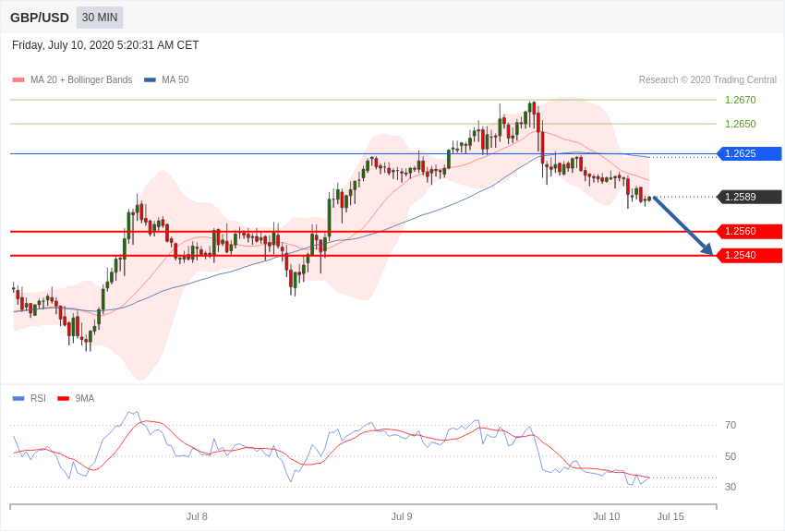785x532 pixels.
Task: Select the black 1.2589 current price tag
Action: pyautogui.click(x=749, y=197)
